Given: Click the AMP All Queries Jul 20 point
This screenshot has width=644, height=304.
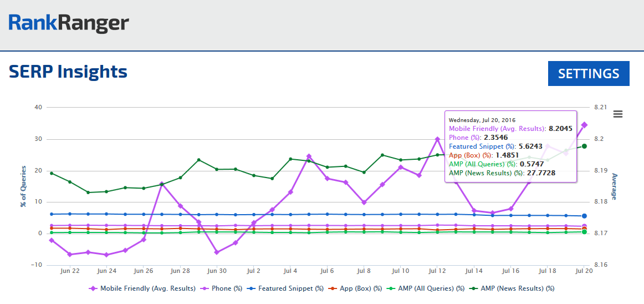Looking at the screenshot, I should coord(584,231).
